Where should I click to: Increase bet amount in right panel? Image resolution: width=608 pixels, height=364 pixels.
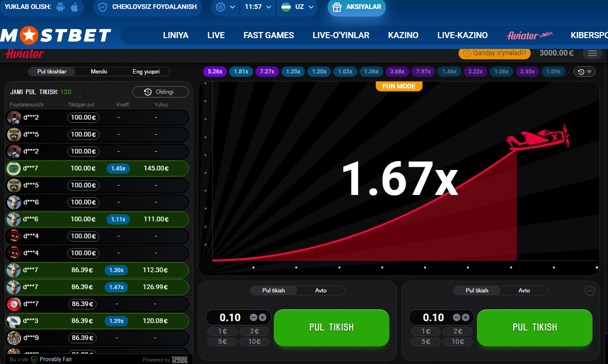466,317
